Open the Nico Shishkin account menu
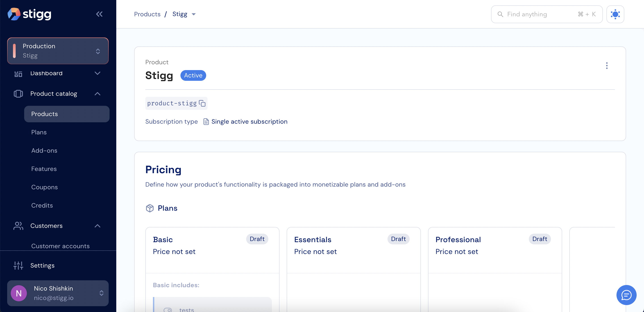644x312 pixels. coord(58,293)
